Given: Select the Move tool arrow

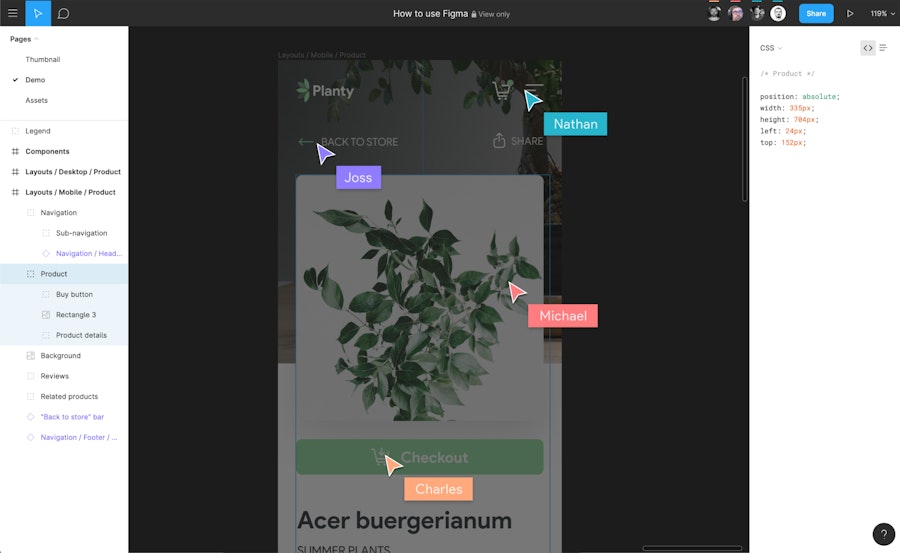Looking at the screenshot, I should 38,13.
